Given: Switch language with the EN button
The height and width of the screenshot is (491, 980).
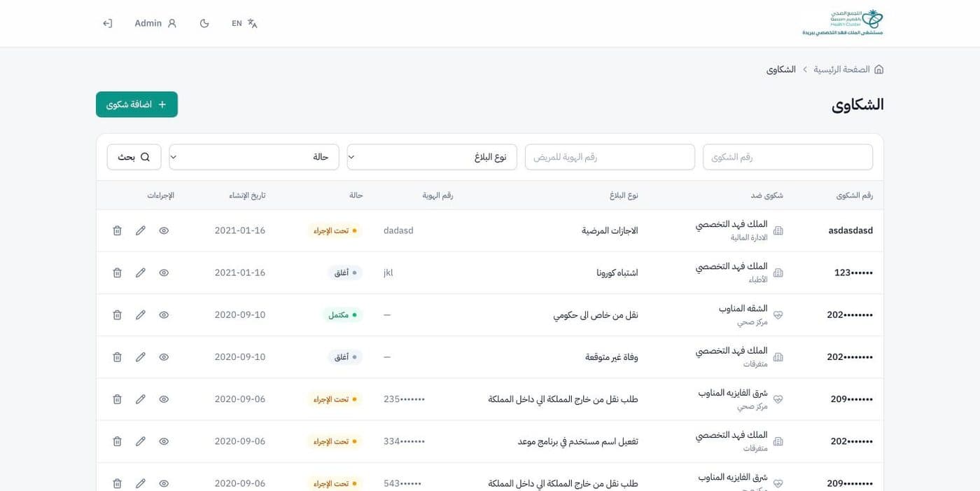Looking at the screenshot, I should (x=244, y=23).
